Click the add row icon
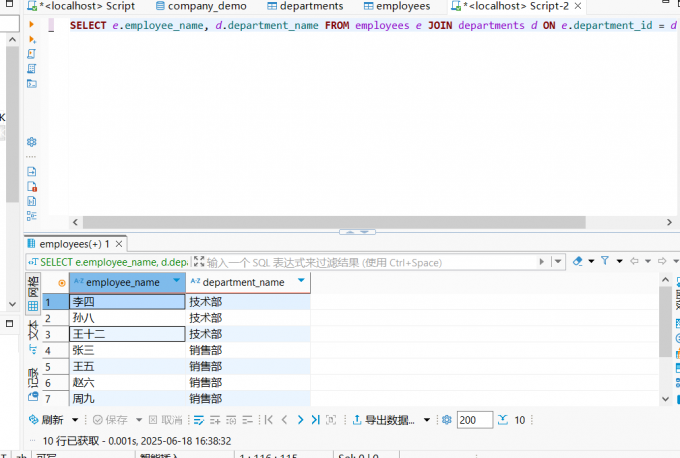 [x=215, y=420]
